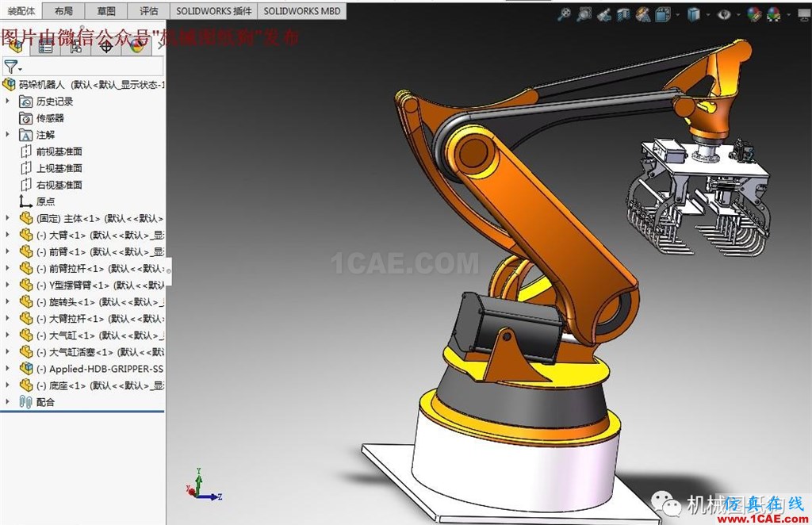Click the 大臂<1> part icon
Image resolution: width=812 pixels, height=525 pixels.
tap(26, 235)
